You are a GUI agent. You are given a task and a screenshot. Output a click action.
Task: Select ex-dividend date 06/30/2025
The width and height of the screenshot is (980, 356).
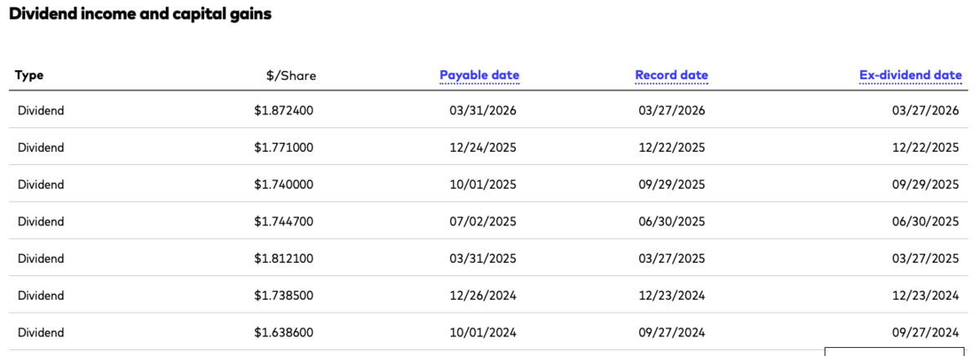tap(925, 221)
